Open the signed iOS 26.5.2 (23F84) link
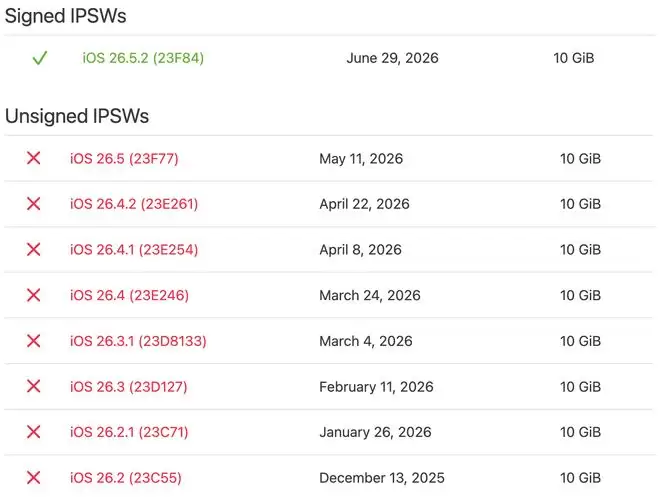The width and height of the screenshot is (660, 497). pyautogui.click(x=143, y=58)
